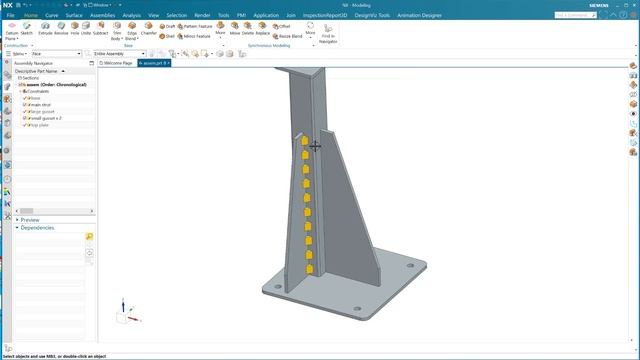The height and width of the screenshot is (360, 640).
Task: Click Pattern Feature in the ribbon
Action: pyautogui.click(x=195, y=27)
